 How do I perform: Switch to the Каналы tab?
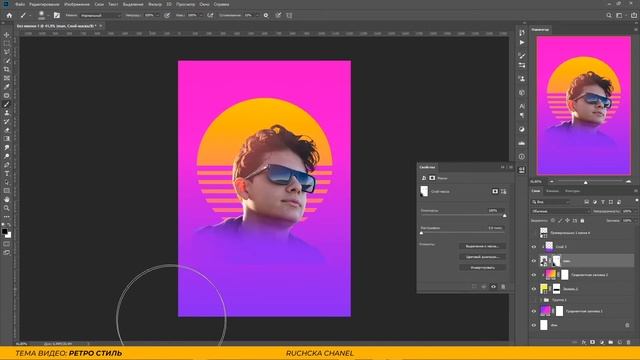pos(552,191)
